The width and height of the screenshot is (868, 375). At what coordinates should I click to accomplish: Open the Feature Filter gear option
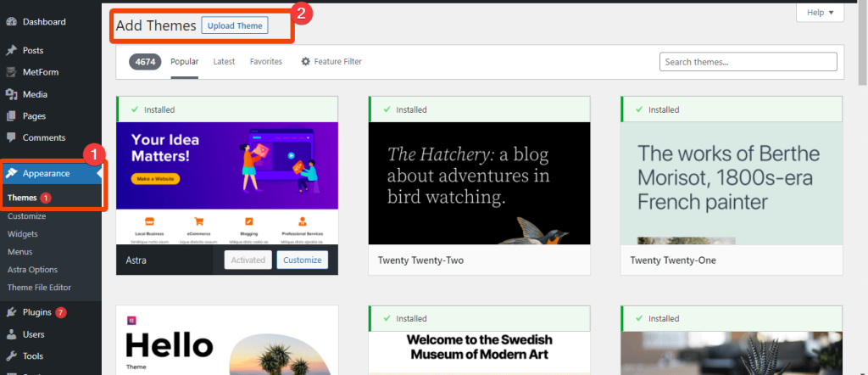pyautogui.click(x=331, y=62)
